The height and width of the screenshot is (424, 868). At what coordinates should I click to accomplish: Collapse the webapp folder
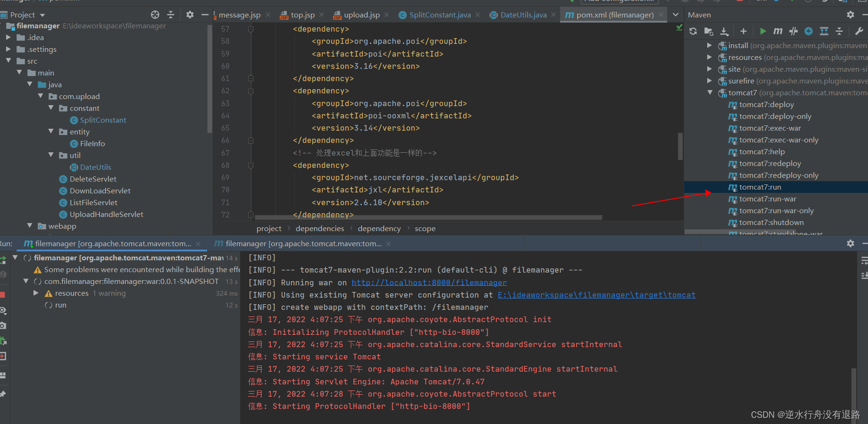pyautogui.click(x=30, y=225)
